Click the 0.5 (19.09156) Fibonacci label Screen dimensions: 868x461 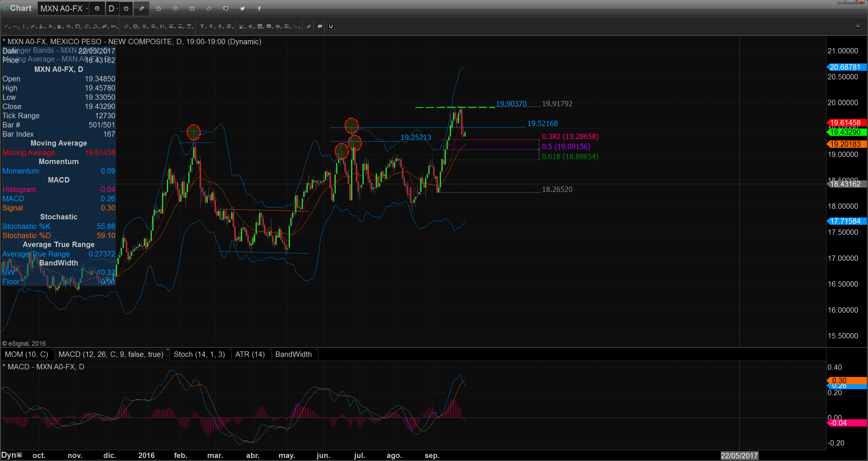tap(566, 147)
